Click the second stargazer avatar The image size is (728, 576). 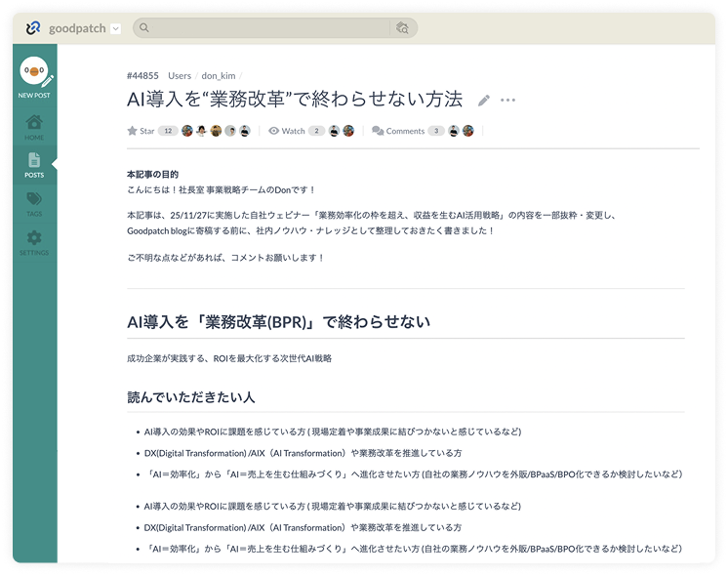[201, 131]
